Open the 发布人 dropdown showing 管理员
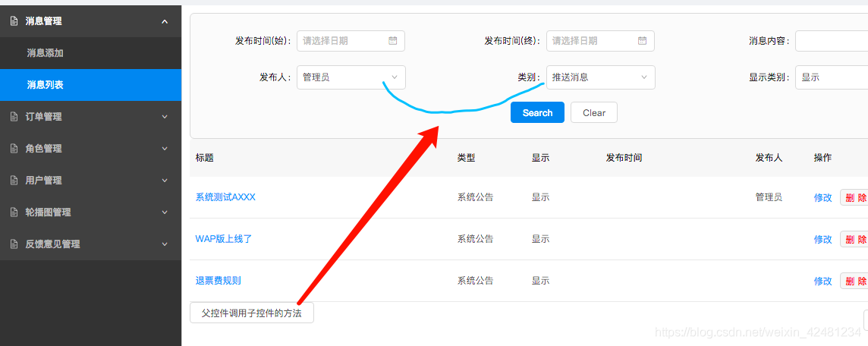The height and width of the screenshot is (346, 868). pos(351,77)
